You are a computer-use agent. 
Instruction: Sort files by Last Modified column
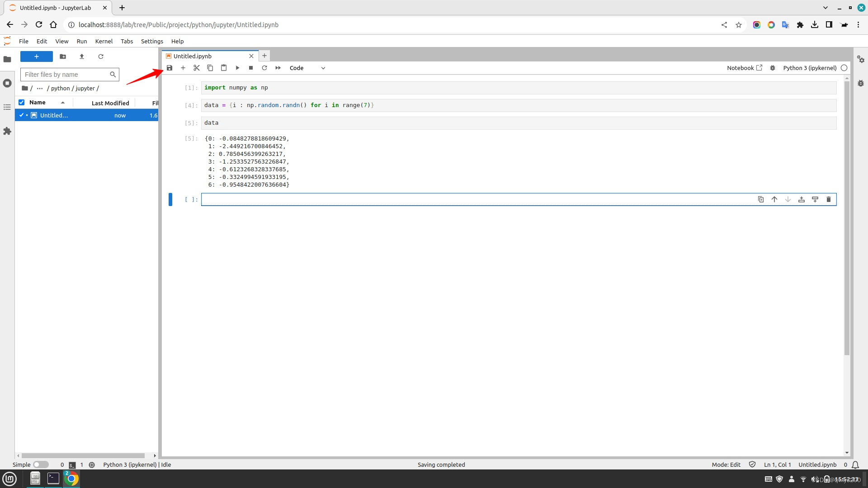point(110,103)
